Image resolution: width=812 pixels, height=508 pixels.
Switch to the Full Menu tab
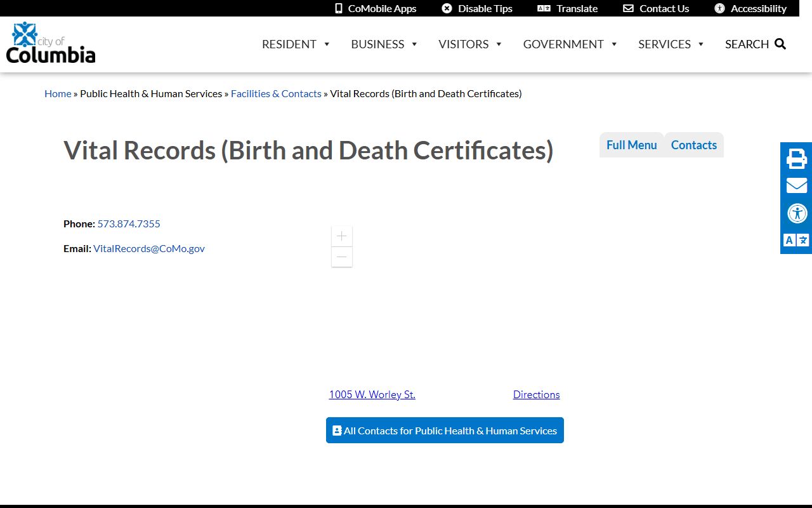(632, 145)
